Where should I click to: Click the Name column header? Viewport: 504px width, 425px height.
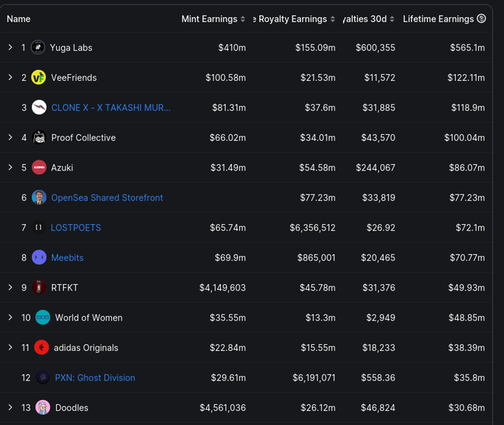(x=19, y=19)
